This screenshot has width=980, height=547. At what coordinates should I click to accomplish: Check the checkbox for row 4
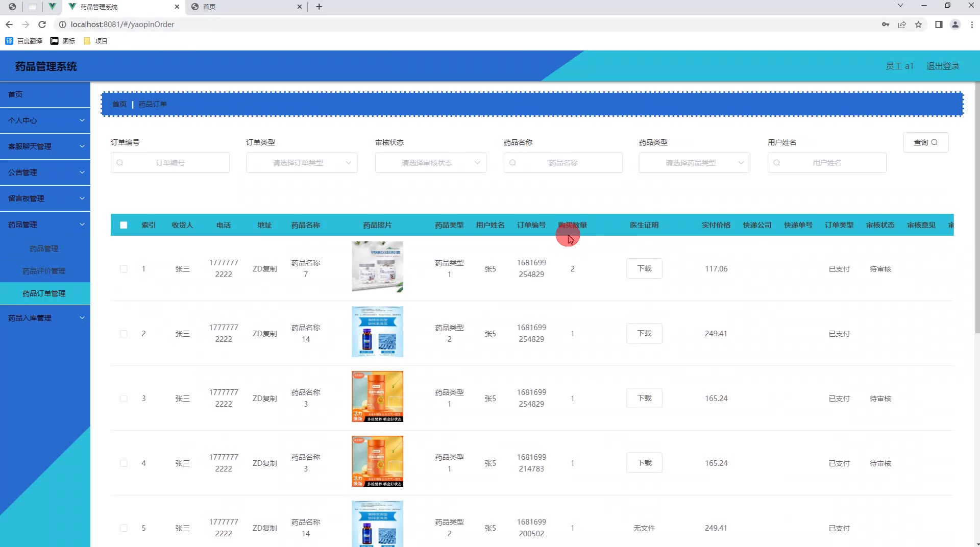(x=124, y=463)
